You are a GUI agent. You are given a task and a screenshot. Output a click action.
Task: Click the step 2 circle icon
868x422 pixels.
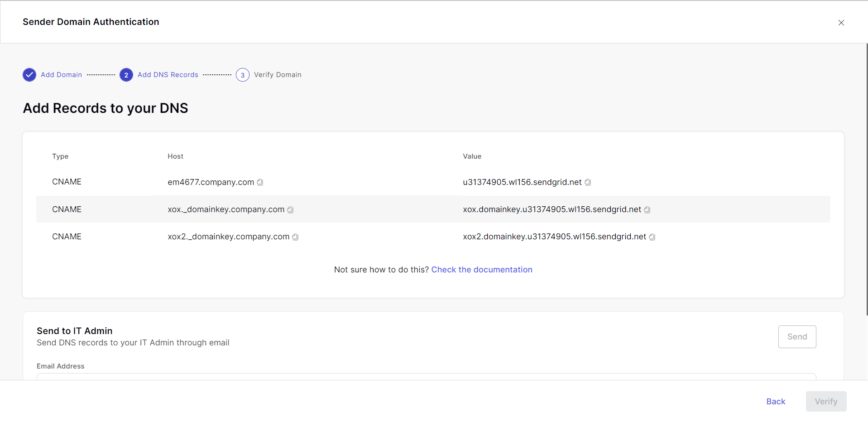pos(126,75)
